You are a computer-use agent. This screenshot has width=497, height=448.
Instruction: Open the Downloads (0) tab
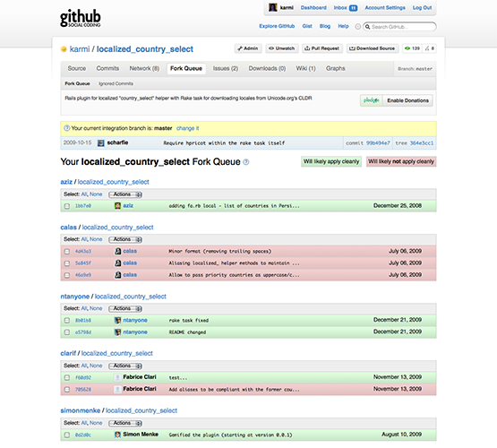point(267,68)
